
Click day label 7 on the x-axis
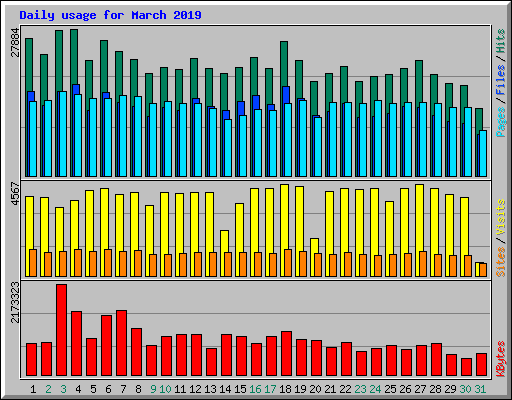pyautogui.click(x=123, y=389)
